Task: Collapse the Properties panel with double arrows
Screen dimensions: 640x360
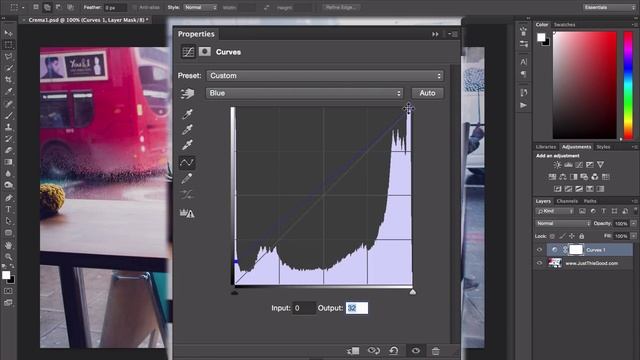Action: [435, 34]
